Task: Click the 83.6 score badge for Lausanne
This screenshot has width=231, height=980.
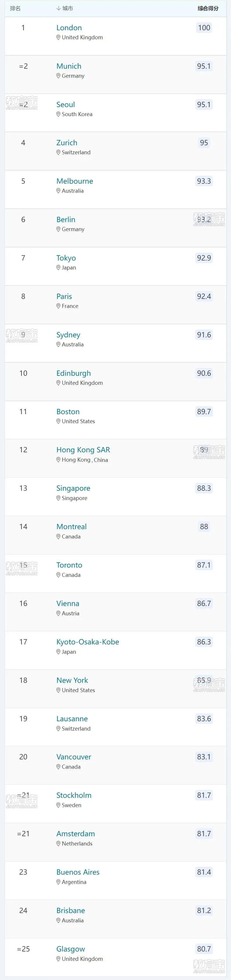Action: (x=204, y=719)
